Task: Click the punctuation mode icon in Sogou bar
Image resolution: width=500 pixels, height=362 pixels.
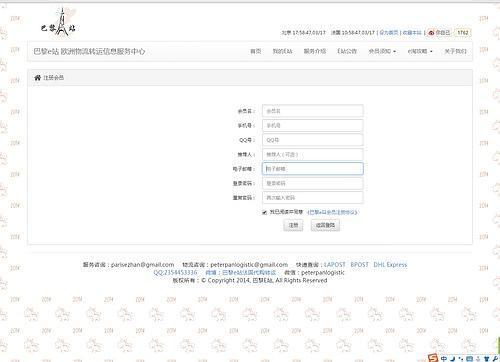Action: point(461,359)
